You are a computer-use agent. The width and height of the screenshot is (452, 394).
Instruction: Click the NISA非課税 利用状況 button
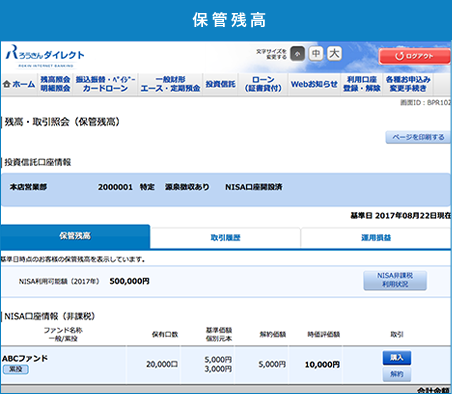coord(395,280)
